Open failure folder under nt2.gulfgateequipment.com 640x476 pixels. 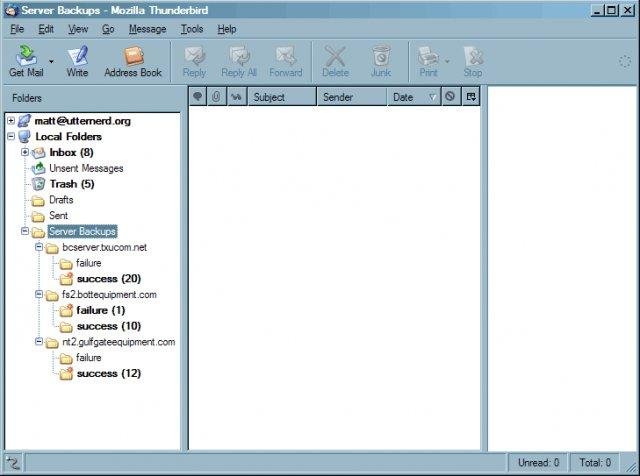click(89, 358)
